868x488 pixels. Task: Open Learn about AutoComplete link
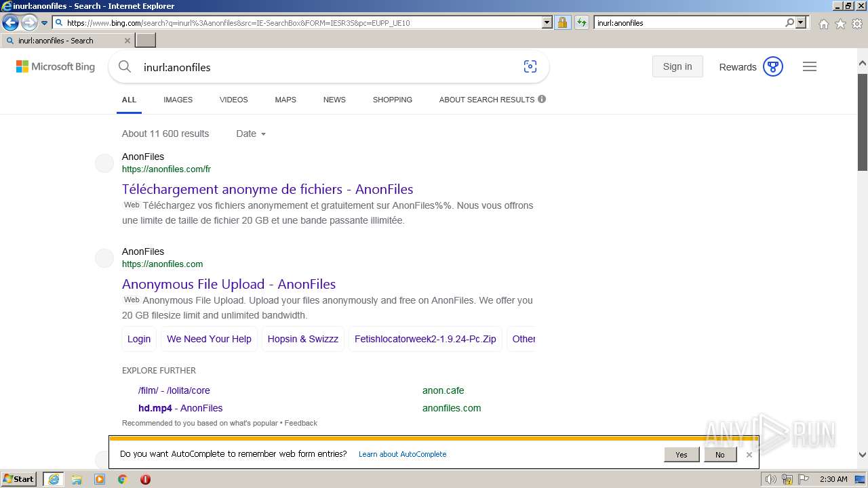[402, 454]
